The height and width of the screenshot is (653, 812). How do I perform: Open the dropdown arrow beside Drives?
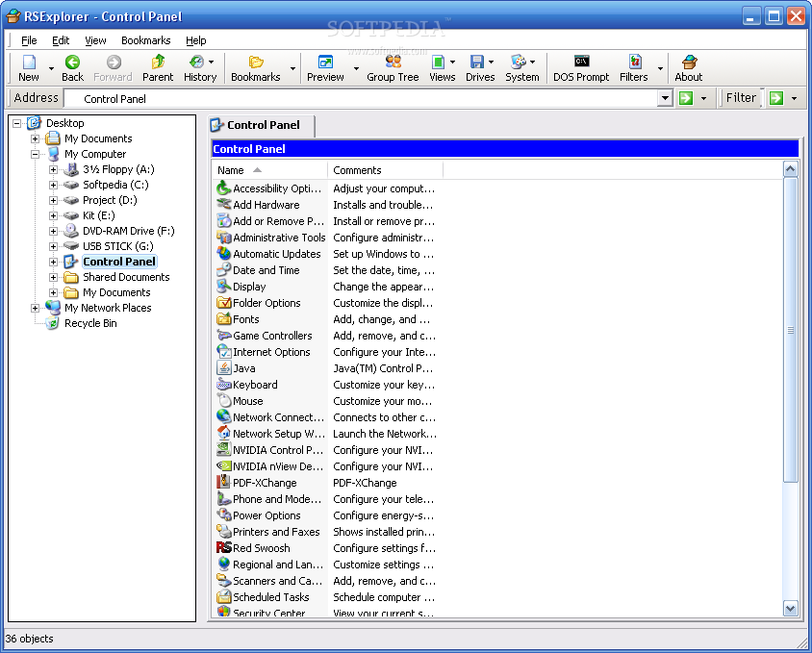[x=491, y=63]
